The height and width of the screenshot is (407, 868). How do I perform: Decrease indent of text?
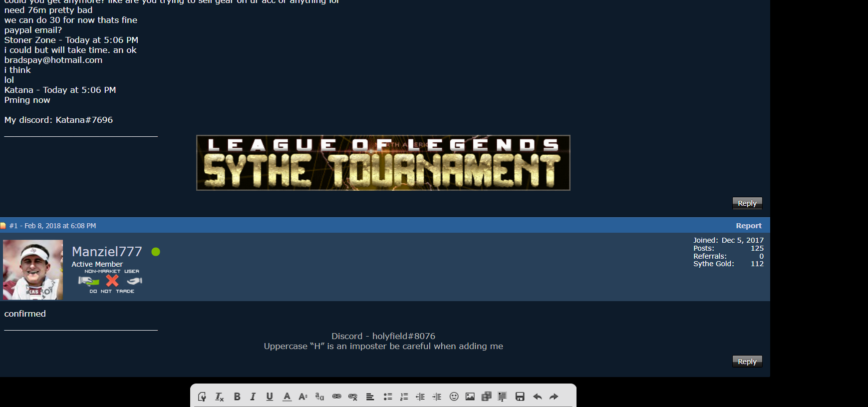coord(420,397)
